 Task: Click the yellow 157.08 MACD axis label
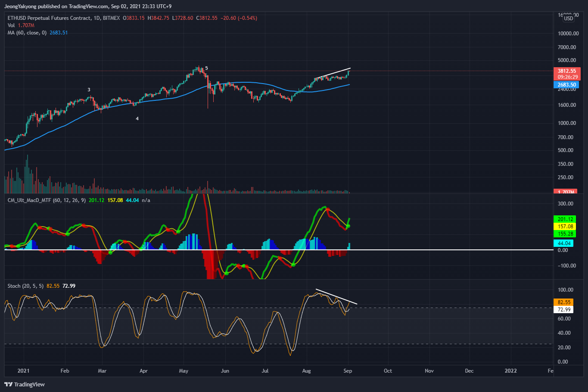(x=564, y=227)
